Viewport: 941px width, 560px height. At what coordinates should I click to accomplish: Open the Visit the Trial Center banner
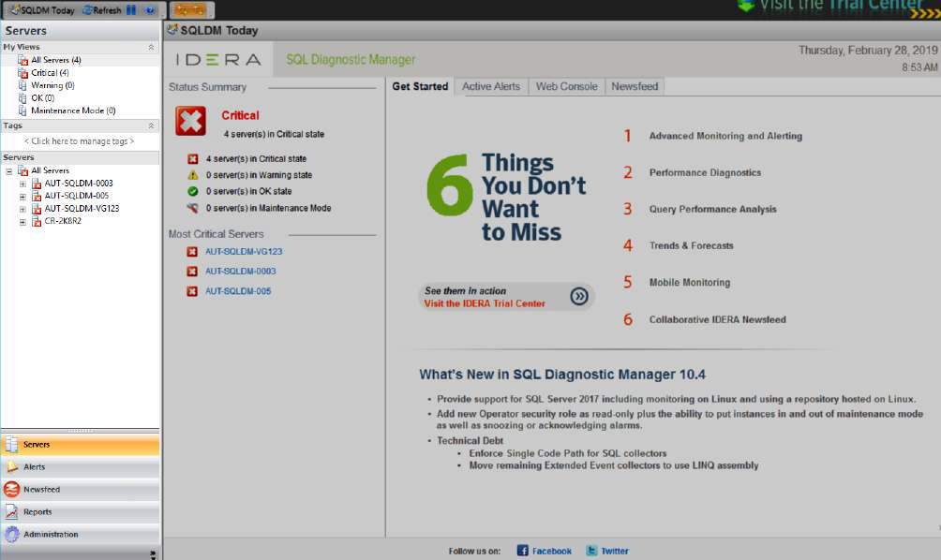coord(838,7)
